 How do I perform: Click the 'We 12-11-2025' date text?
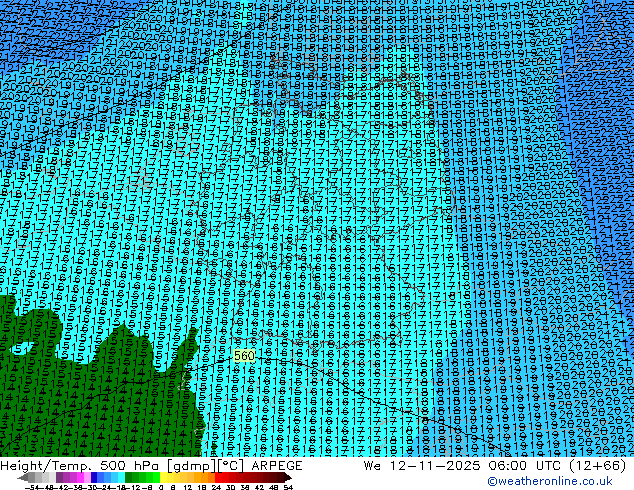click(x=422, y=466)
